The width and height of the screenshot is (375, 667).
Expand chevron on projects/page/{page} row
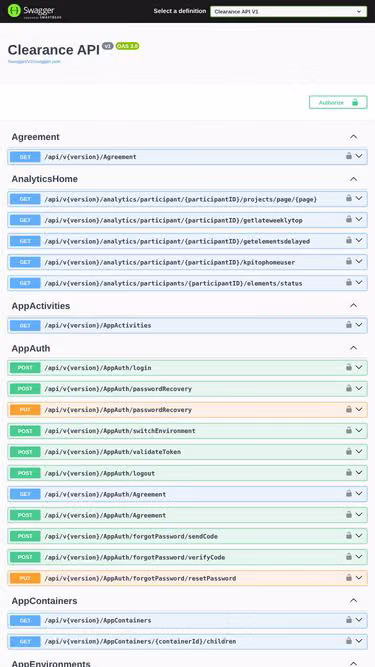click(x=359, y=198)
